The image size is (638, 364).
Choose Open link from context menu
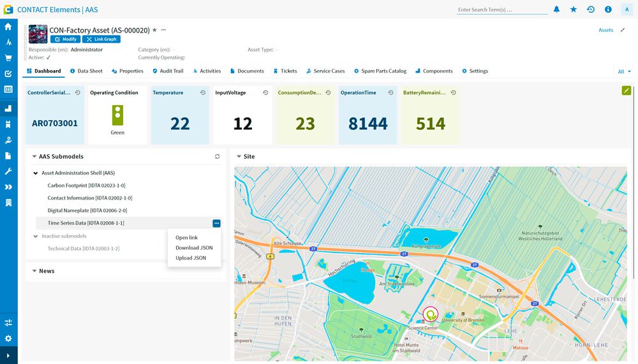(186, 238)
